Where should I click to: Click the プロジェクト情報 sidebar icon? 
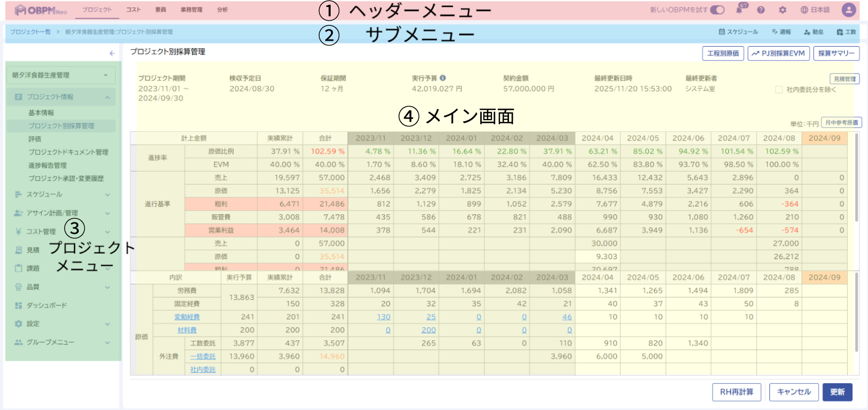click(x=19, y=97)
